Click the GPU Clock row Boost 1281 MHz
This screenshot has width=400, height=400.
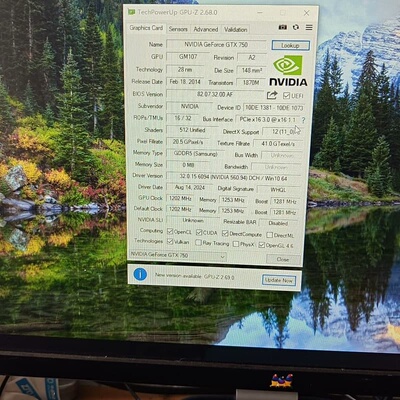[284, 201]
